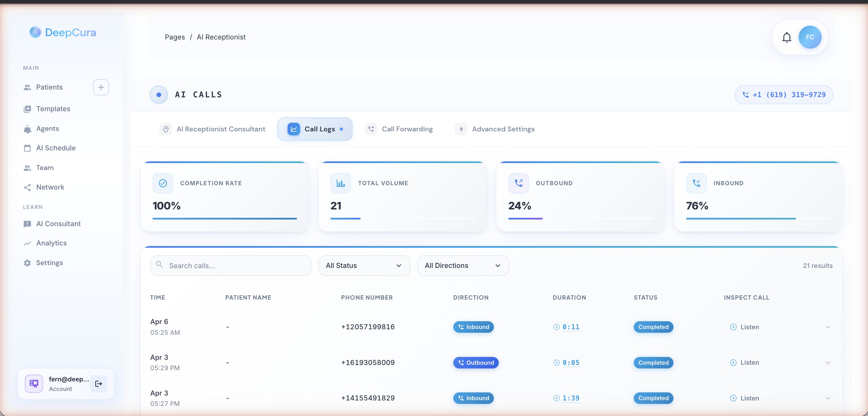Click the Inbound badge for +12057199816
The width and height of the screenshot is (868, 416).
(473, 327)
